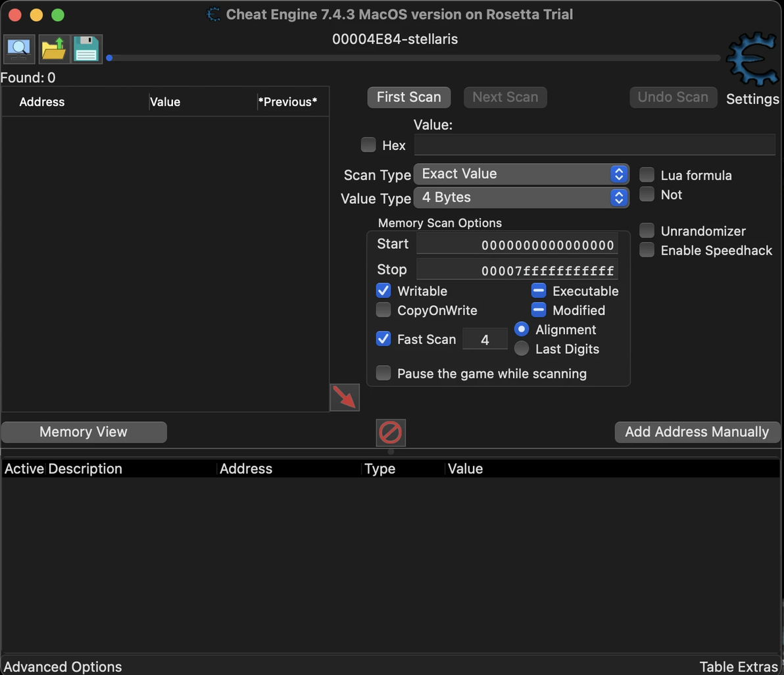The width and height of the screenshot is (784, 675).
Task: Uncheck the Writable option
Action: pos(383,291)
